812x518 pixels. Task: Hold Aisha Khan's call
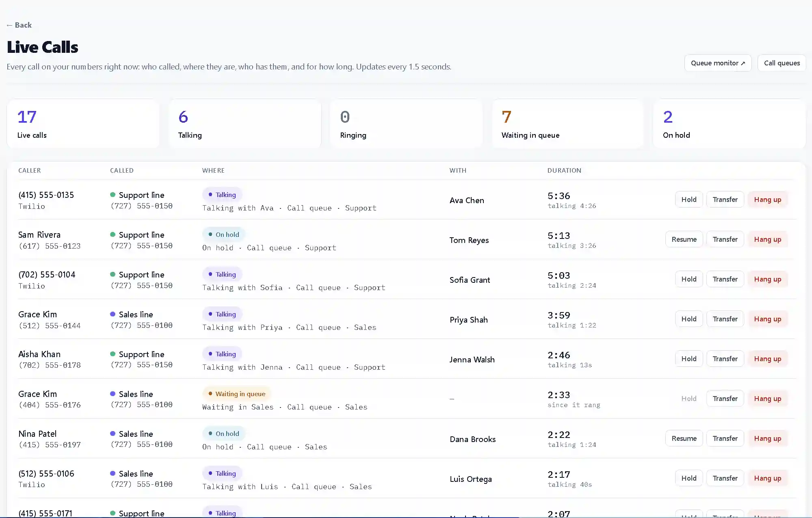(x=689, y=359)
